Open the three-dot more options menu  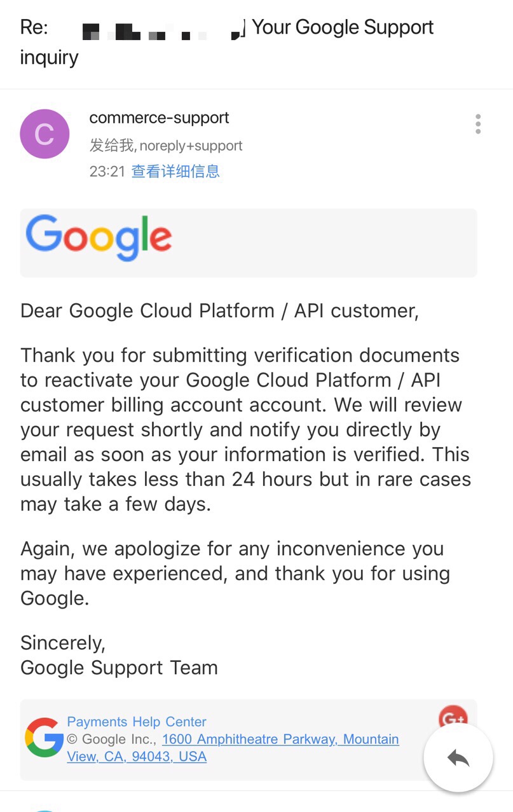(478, 124)
